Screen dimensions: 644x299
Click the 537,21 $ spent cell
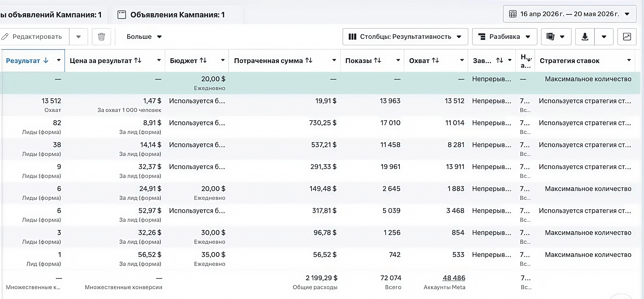pyautogui.click(x=324, y=145)
